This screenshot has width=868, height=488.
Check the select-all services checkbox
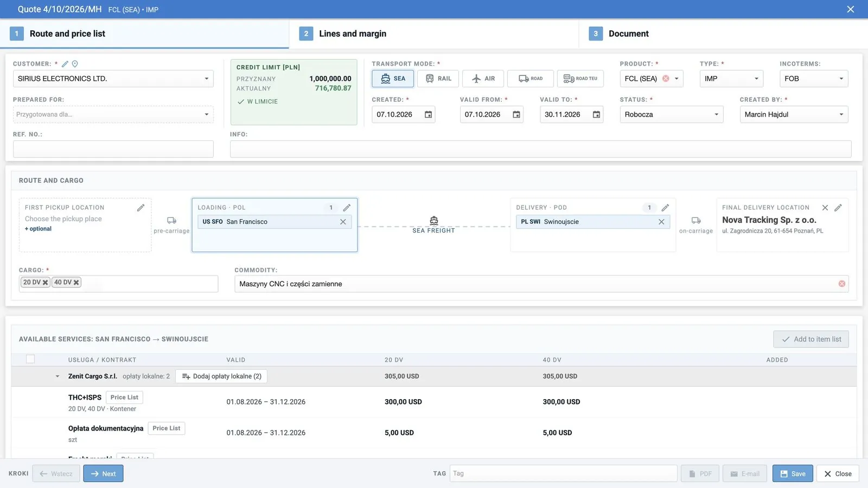(x=30, y=359)
